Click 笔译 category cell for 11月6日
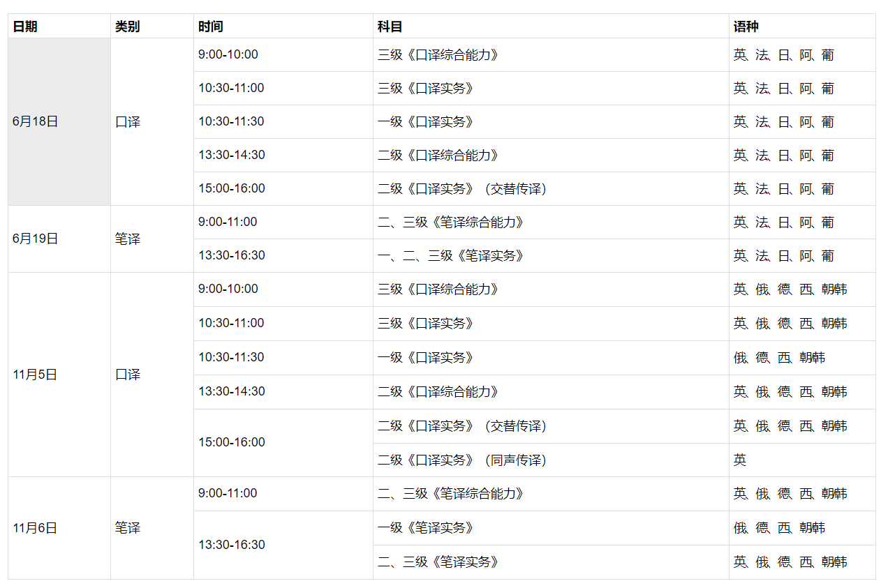Screen dimensions: 881x588 click(128, 528)
